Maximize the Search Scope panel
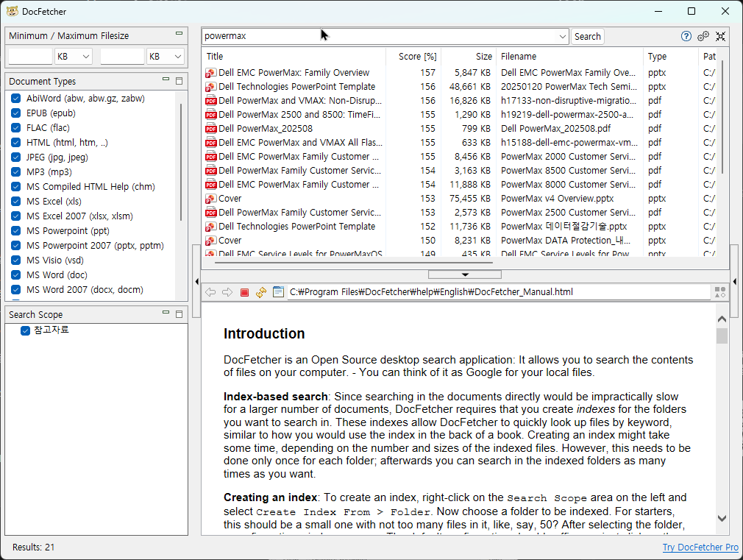 point(179,314)
